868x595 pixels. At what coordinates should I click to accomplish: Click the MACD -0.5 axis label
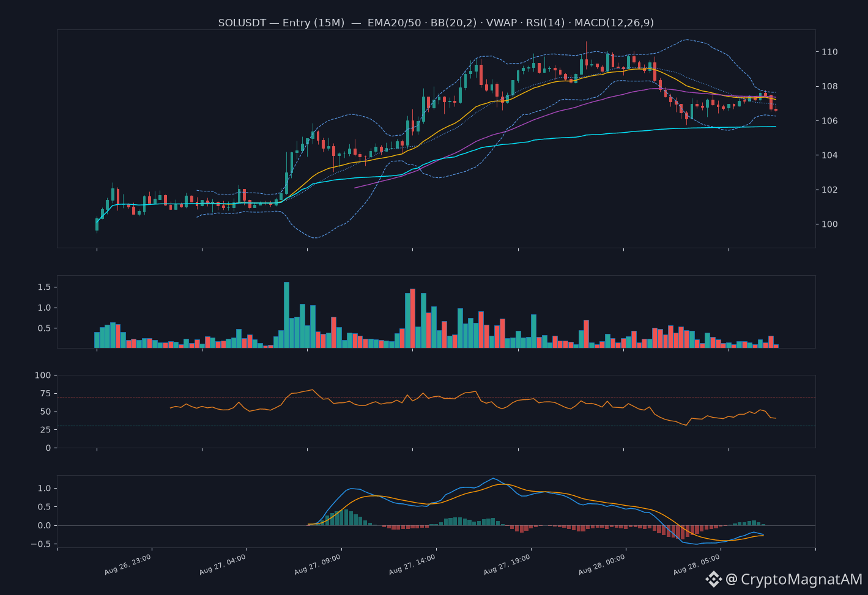pos(41,544)
